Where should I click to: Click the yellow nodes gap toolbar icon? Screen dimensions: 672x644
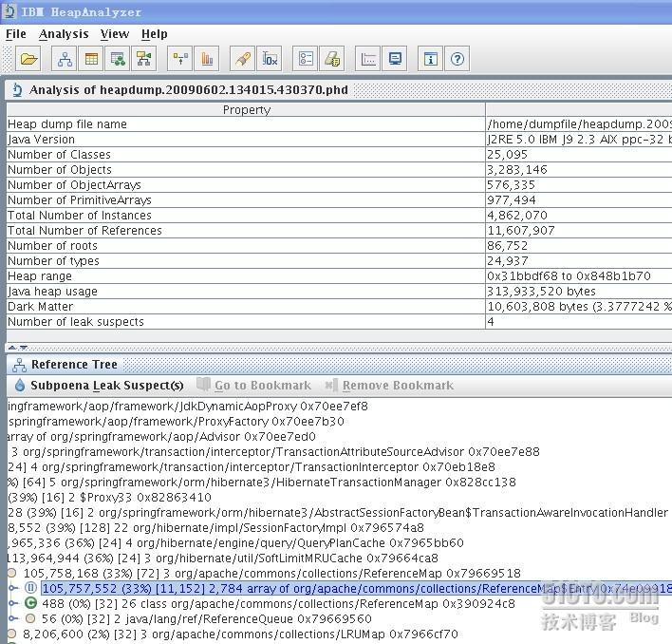click(180, 59)
